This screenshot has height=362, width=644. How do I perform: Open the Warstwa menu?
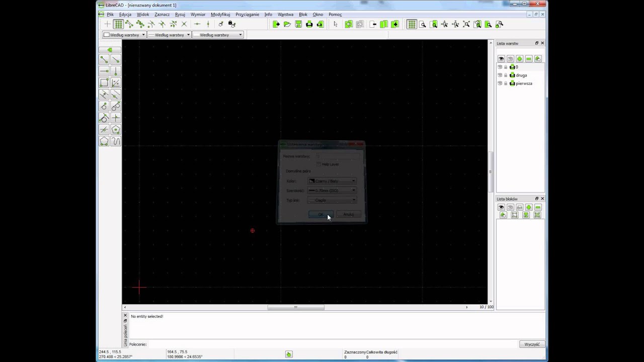(285, 15)
